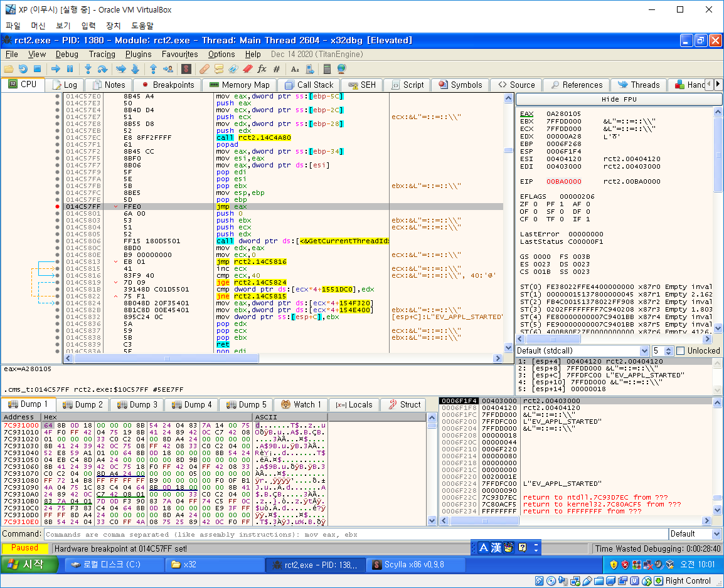
Task: Click the Hide FPU button
Action: [x=619, y=99]
